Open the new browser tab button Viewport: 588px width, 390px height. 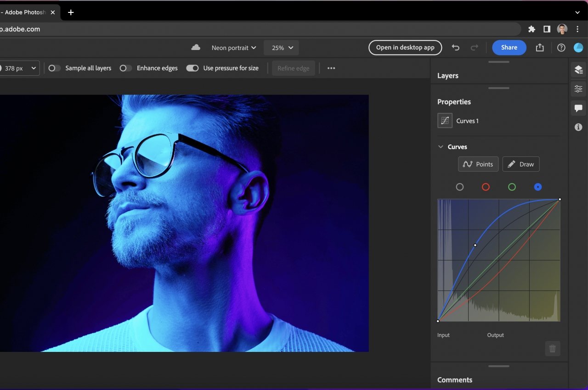pyautogui.click(x=71, y=12)
